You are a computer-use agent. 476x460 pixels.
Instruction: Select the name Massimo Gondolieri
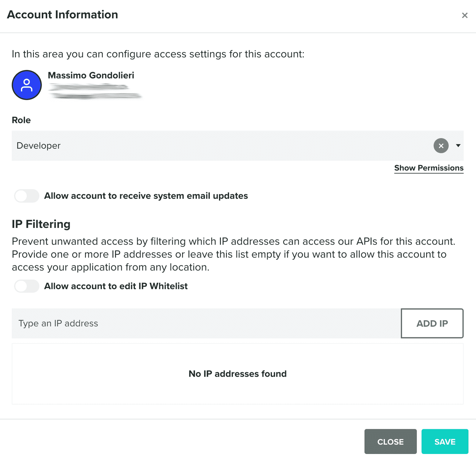(x=91, y=75)
